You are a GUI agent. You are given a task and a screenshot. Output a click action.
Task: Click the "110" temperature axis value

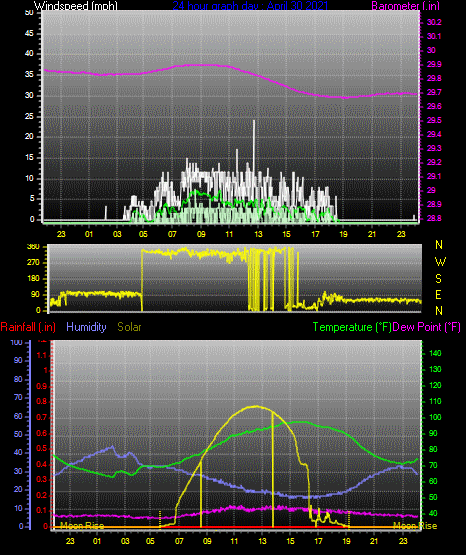435,401
